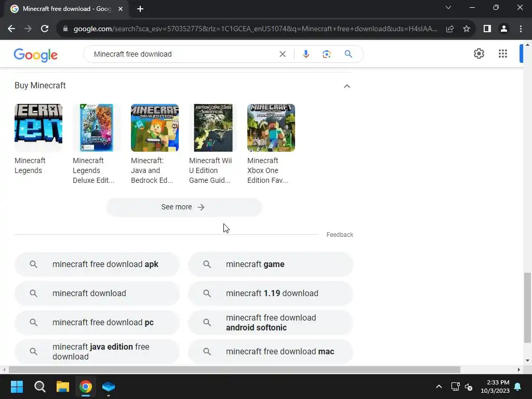Open Minecraft Java and Bedrock thumbnail

155,128
